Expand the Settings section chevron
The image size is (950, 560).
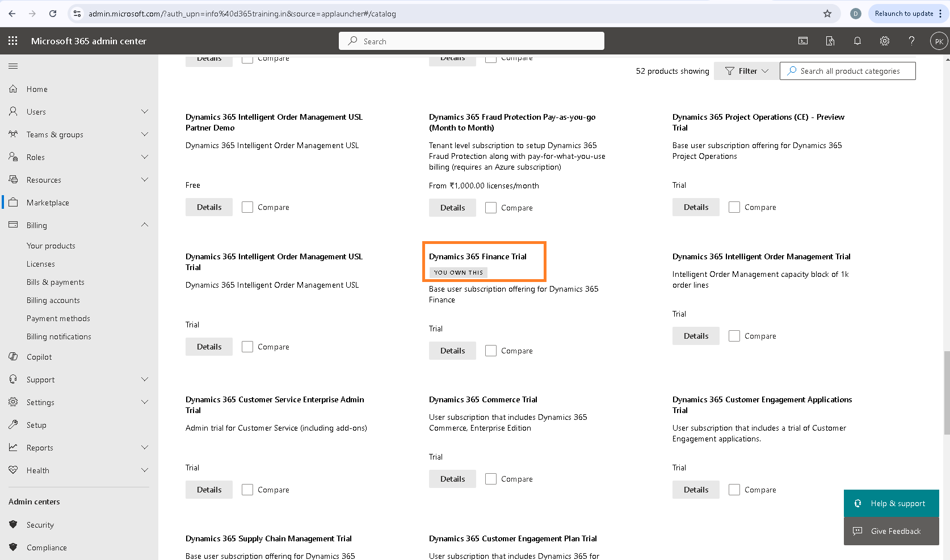click(145, 402)
